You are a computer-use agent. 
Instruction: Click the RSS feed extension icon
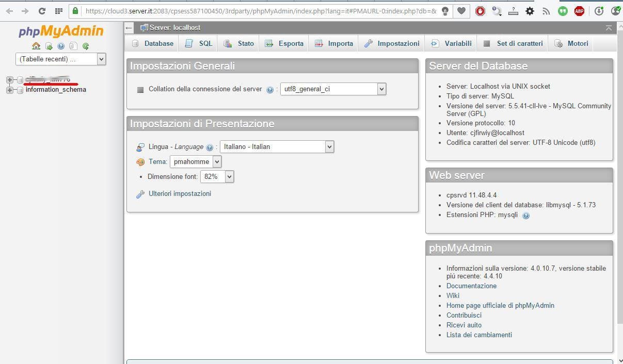coord(546,11)
